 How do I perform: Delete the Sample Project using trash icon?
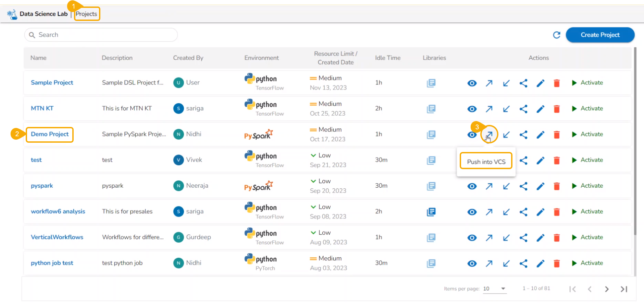pyautogui.click(x=557, y=83)
